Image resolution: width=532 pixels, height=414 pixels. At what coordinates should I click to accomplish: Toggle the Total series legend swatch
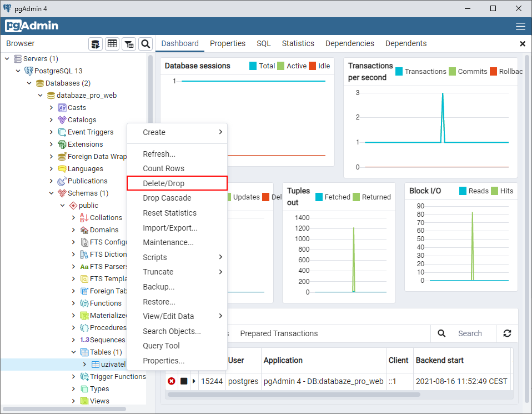[x=253, y=66]
